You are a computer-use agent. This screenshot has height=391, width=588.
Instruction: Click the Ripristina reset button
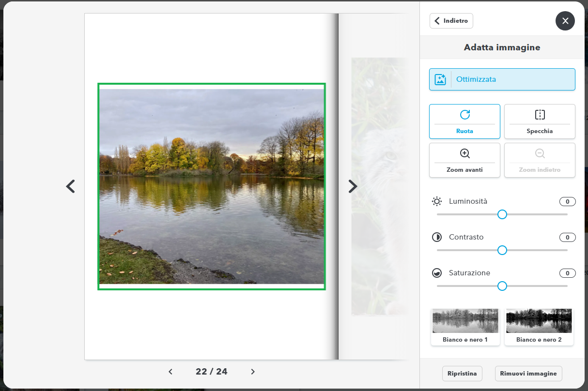point(462,374)
